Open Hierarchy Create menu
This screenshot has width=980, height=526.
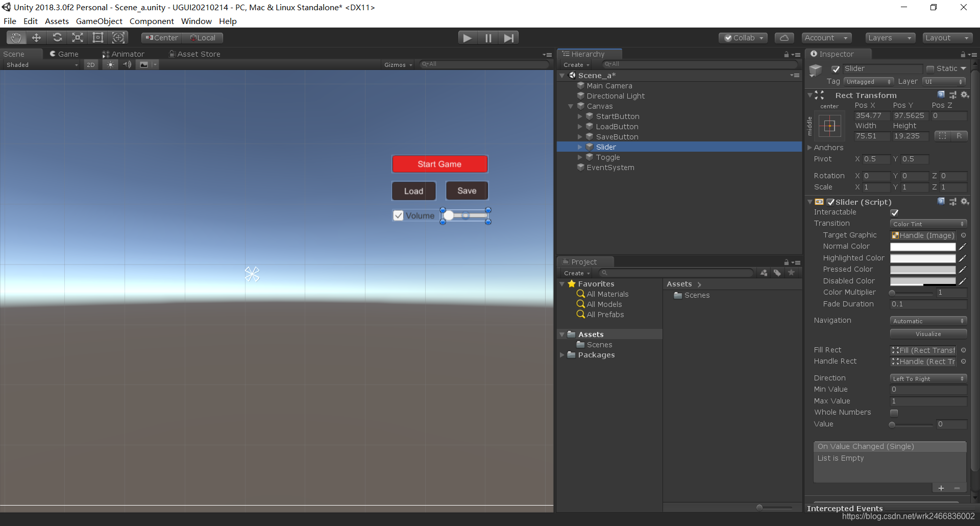point(576,65)
